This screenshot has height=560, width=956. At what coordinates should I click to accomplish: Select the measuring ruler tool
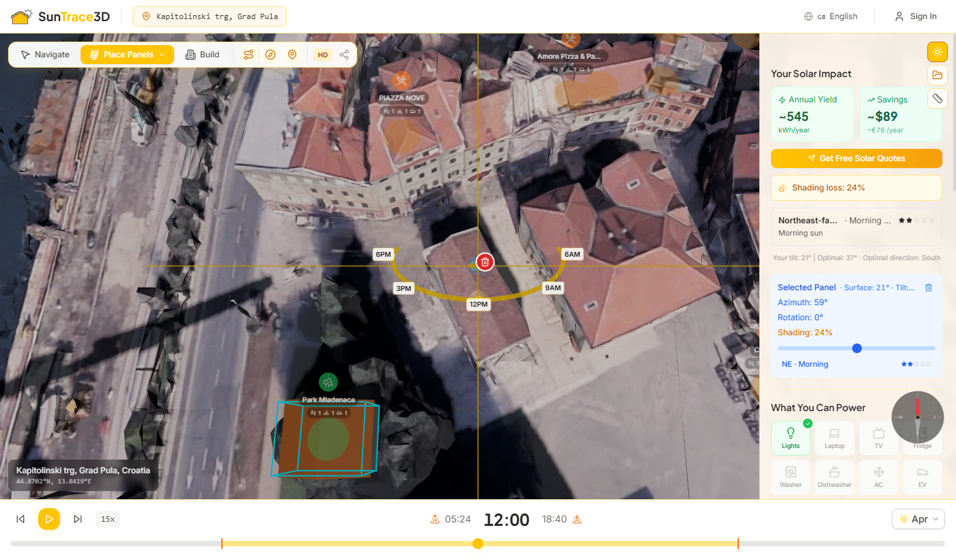(x=937, y=98)
